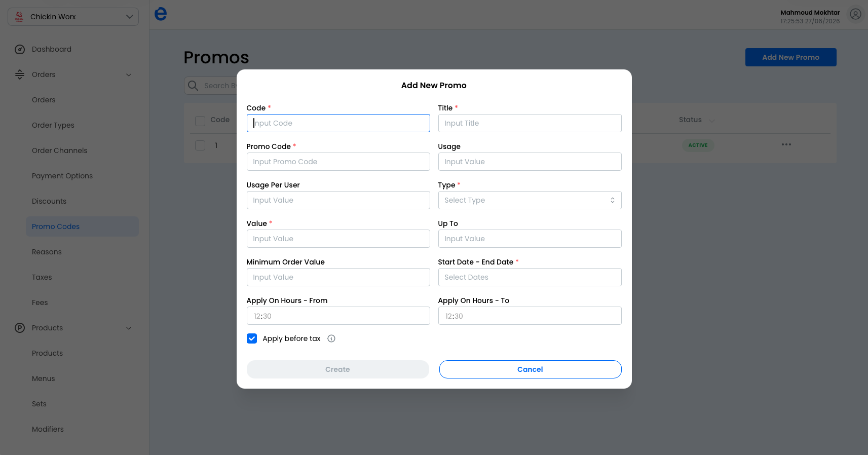Open Payment Options in the sidebar
Screen dimensions: 868x455
pos(62,176)
